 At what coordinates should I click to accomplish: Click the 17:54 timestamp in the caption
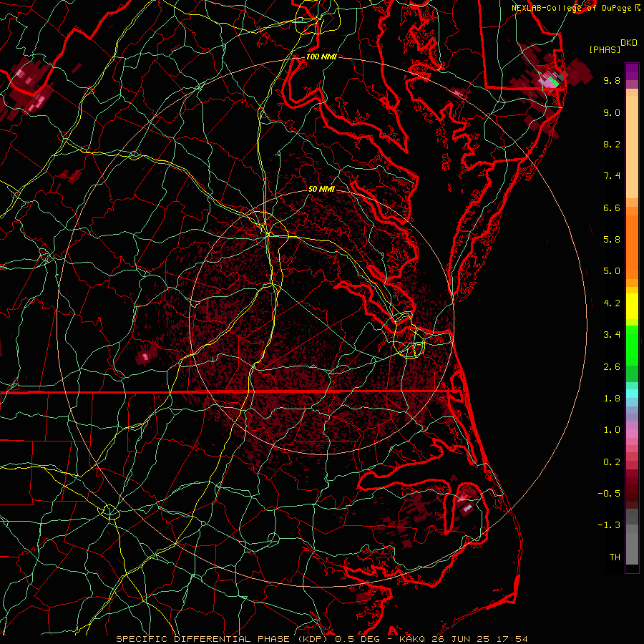pos(514,639)
